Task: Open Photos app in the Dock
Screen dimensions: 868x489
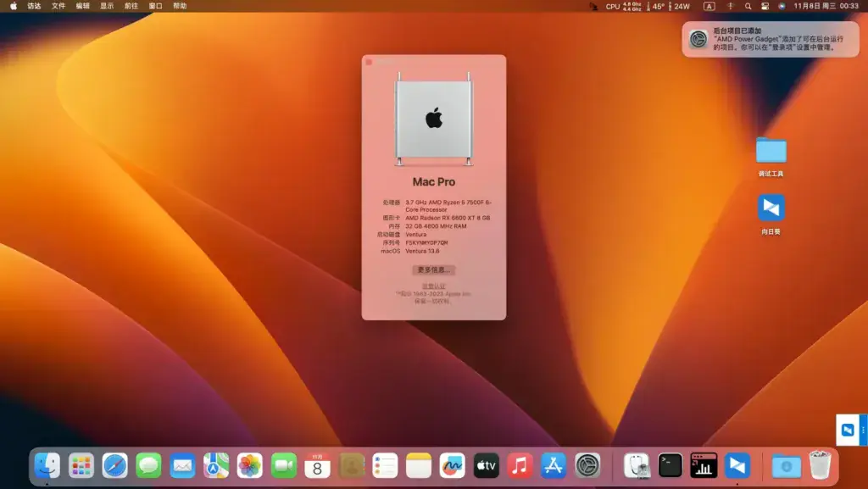Action: point(250,466)
